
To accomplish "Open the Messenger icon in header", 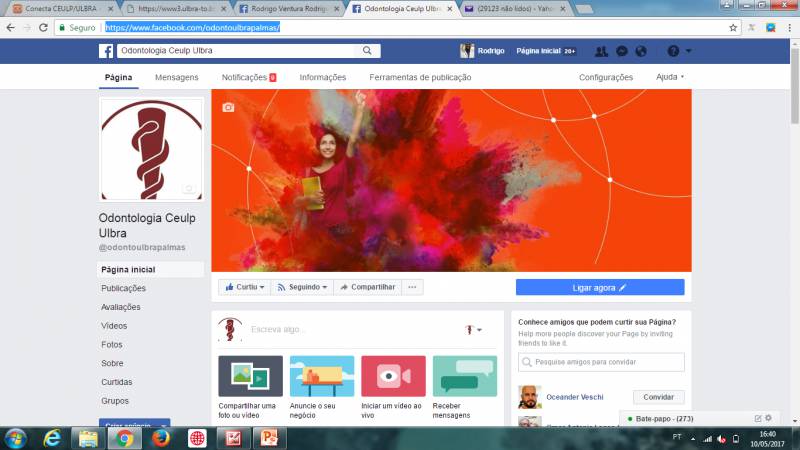I will (x=621, y=51).
